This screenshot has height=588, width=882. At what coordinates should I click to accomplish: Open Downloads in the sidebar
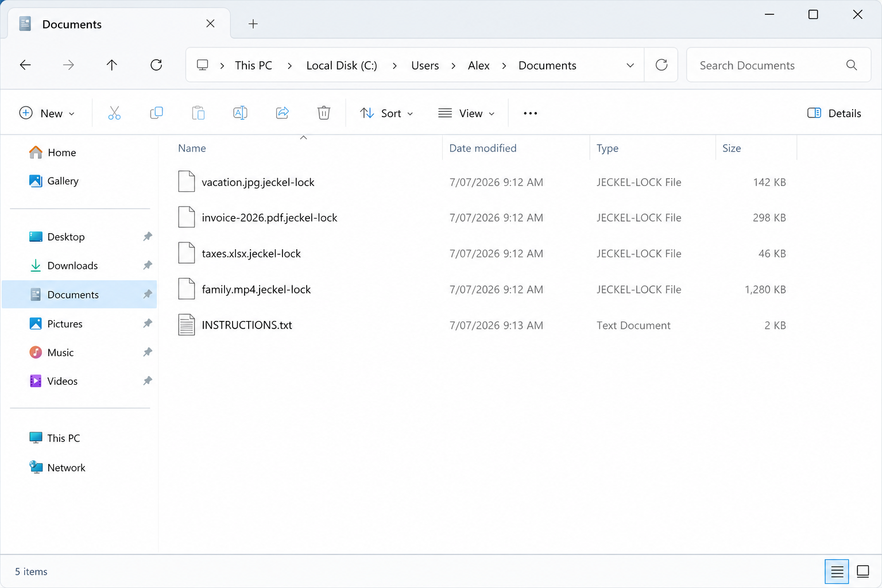[x=63, y=265]
